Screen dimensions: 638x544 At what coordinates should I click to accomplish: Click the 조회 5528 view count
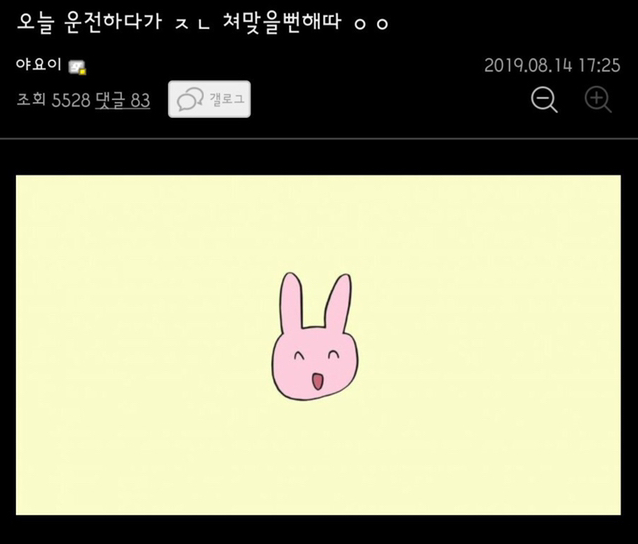click(x=52, y=100)
